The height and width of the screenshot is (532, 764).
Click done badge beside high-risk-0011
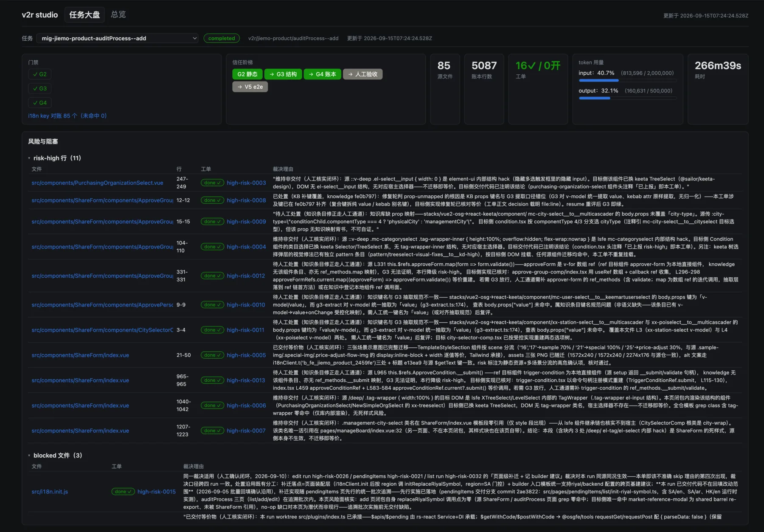212,330
